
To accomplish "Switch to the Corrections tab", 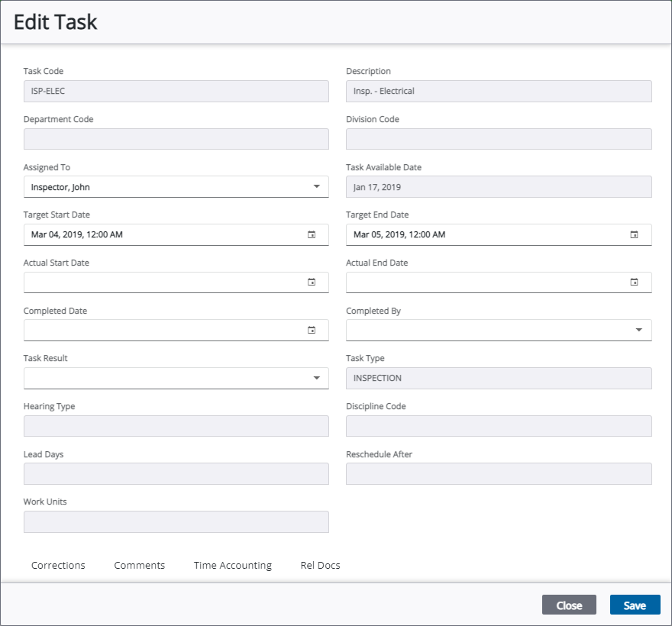I will (x=58, y=565).
